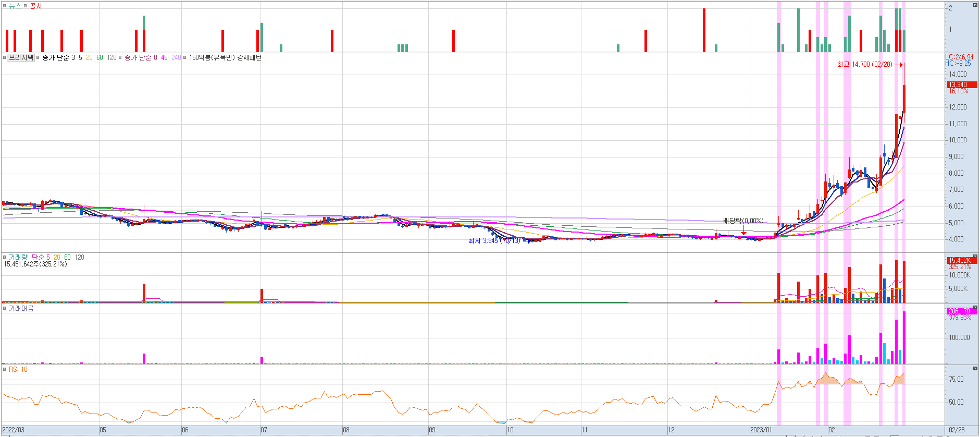Click the 10,000 price axis label
The height and width of the screenshot is (437, 980).
click(x=958, y=140)
